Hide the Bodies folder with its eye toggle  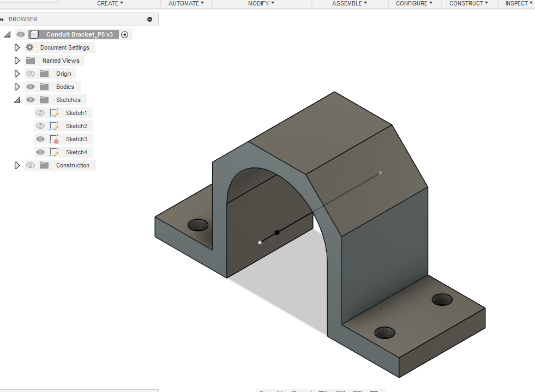click(31, 86)
